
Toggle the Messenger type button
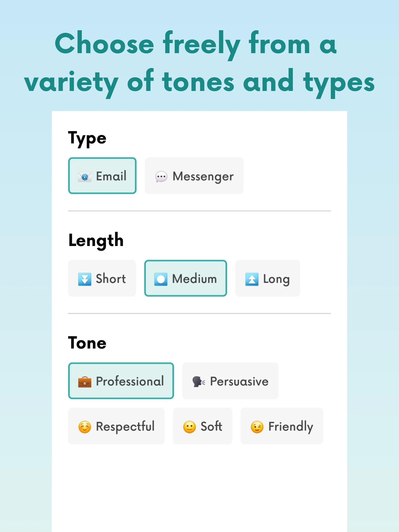(x=194, y=175)
